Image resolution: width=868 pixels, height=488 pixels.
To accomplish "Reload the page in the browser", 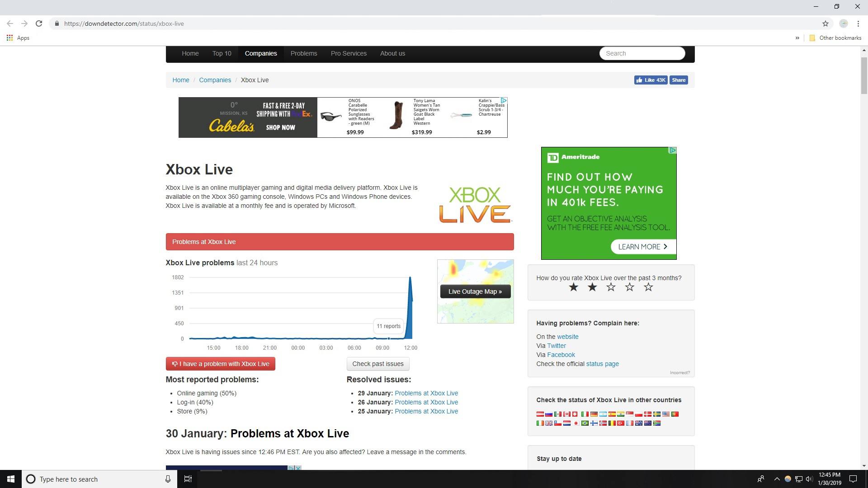I will 39,23.
